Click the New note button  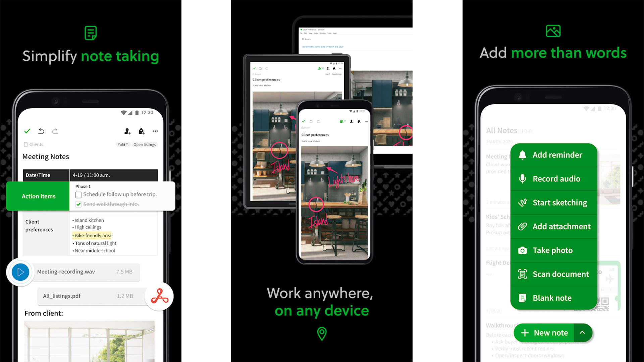[x=553, y=333]
